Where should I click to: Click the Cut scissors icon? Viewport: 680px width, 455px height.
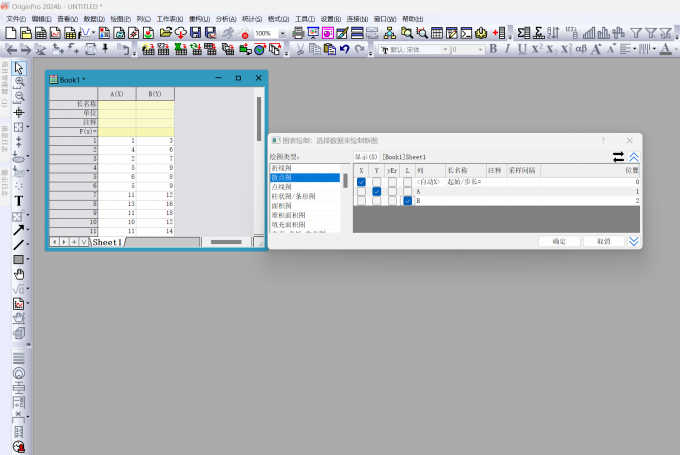tap(300, 49)
